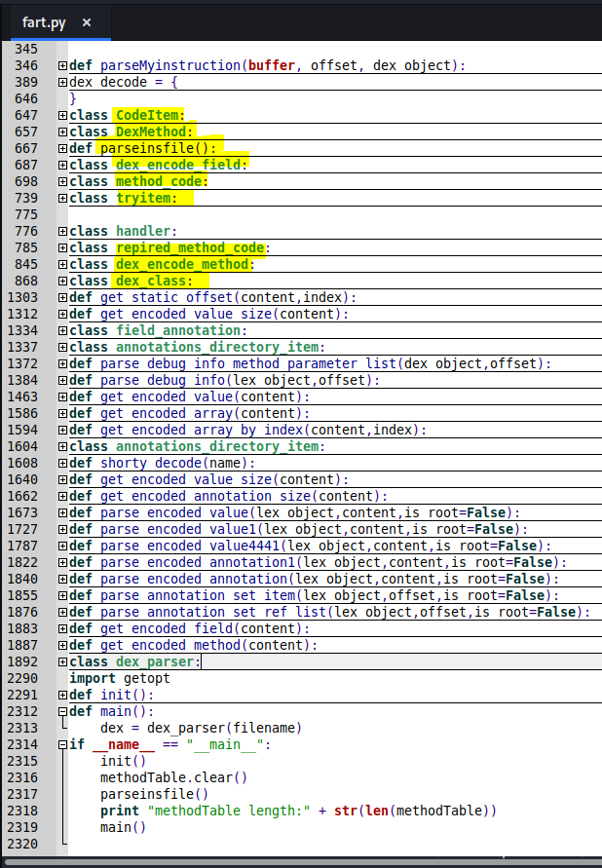The width and height of the screenshot is (602, 868).
Task: Click the methodTable.clear() line
Action: (173, 777)
